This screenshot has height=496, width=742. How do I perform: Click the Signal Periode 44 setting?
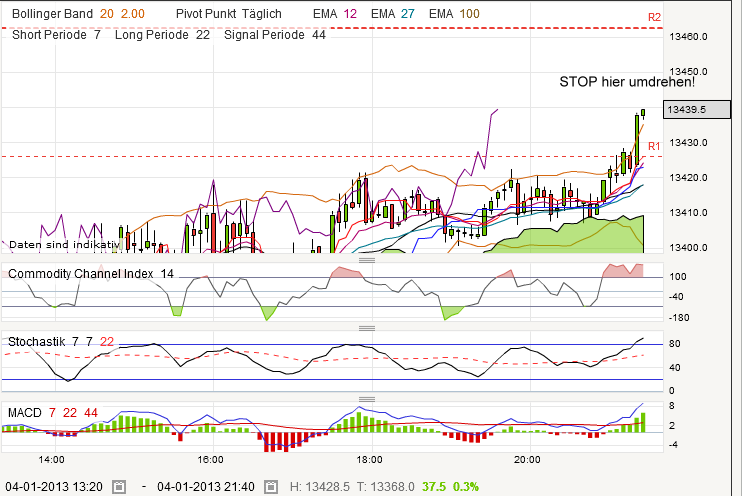275,35
